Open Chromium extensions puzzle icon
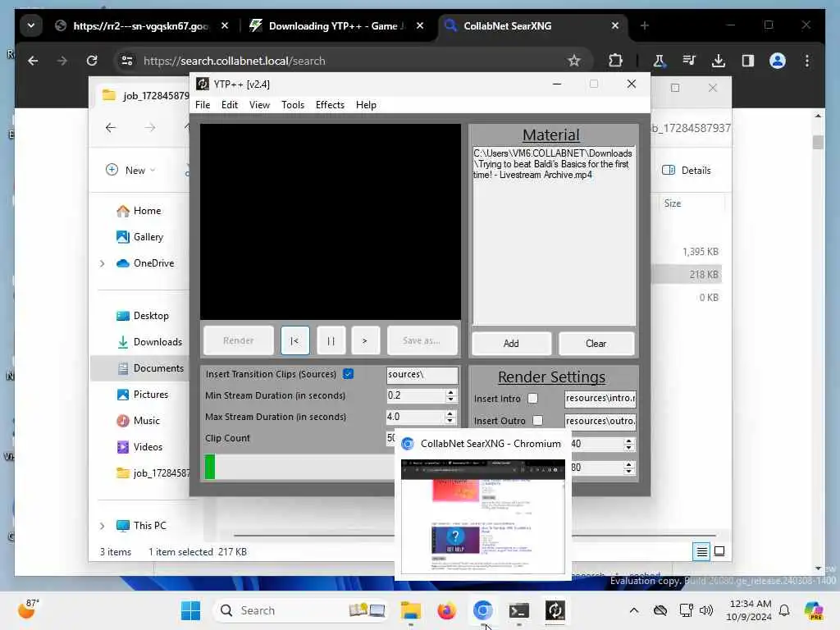Viewport: 840px width, 630px height. click(615, 61)
